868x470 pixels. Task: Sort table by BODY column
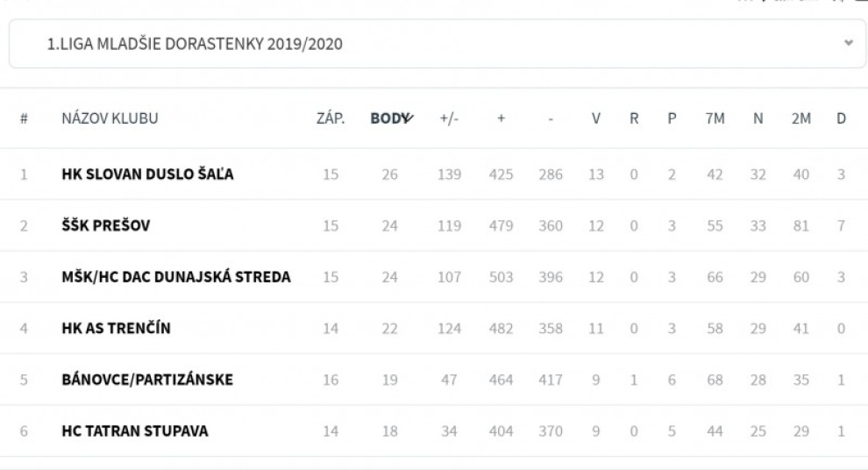[390, 119]
